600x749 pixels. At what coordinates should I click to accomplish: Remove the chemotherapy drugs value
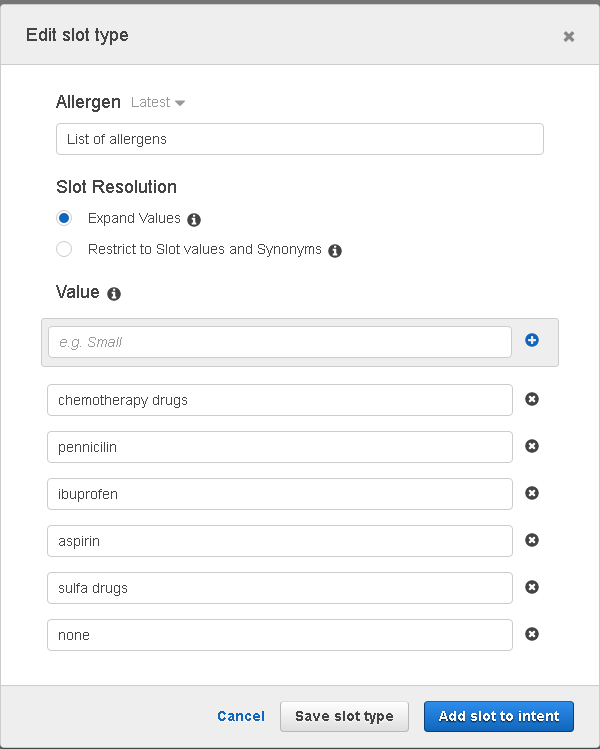pos(532,399)
